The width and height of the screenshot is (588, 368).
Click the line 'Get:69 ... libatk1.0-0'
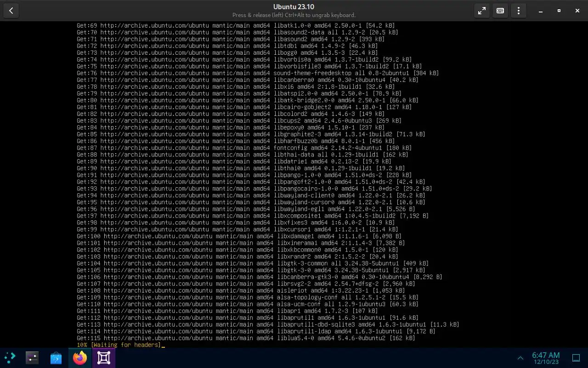click(x=236, y=25)
